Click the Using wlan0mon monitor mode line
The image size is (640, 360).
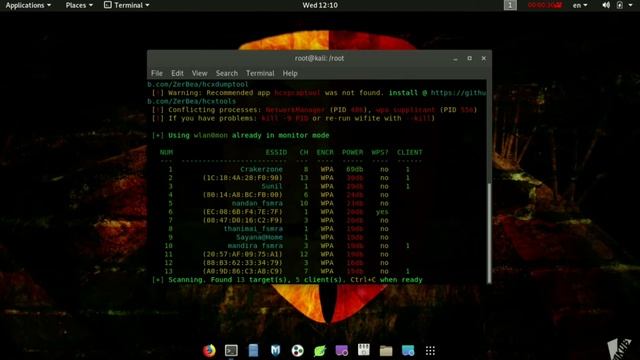click(x=240, y=135)
